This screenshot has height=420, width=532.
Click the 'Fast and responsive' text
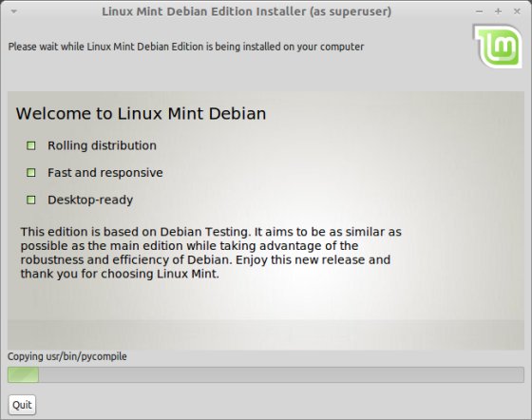105,173
